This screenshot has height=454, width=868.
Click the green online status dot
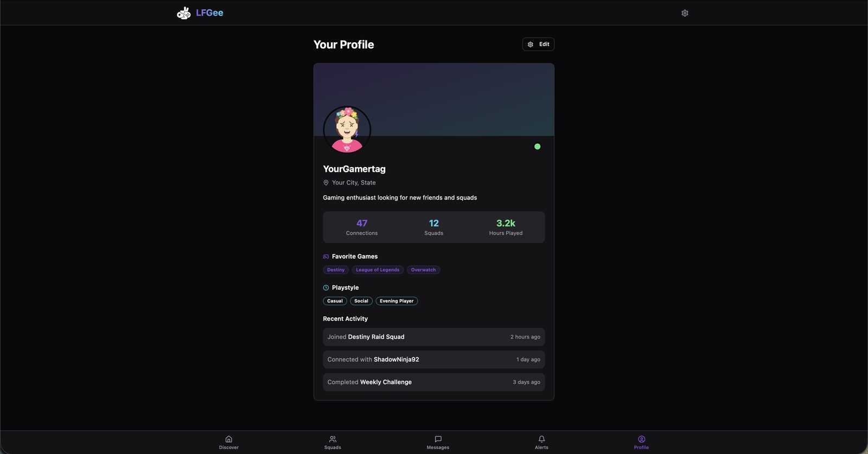click(537, 146)
